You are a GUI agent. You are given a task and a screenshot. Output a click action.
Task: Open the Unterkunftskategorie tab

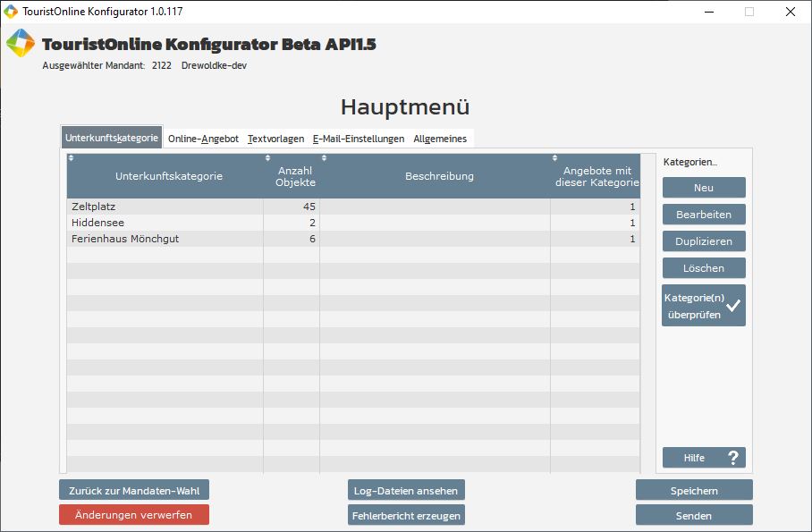point(112,138)
